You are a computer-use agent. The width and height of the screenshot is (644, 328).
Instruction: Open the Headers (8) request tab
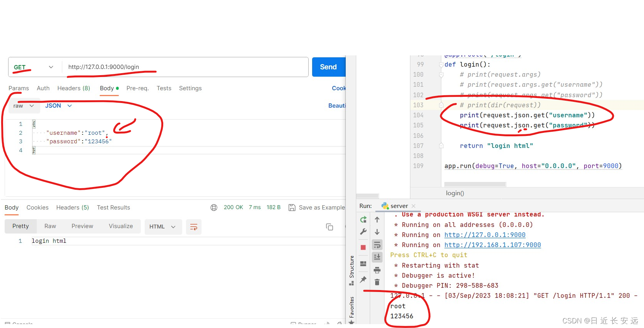73,88
